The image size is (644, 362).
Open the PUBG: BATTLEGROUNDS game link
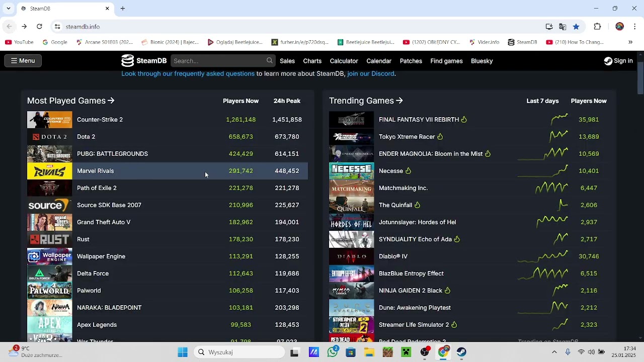point(112,154)
